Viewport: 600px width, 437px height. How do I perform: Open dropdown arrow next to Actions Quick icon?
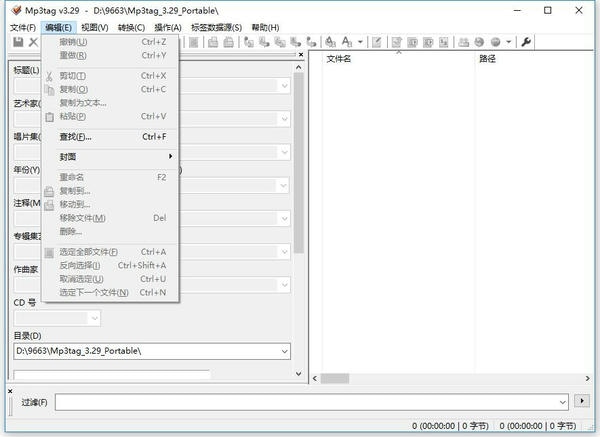tap(360, 42)
